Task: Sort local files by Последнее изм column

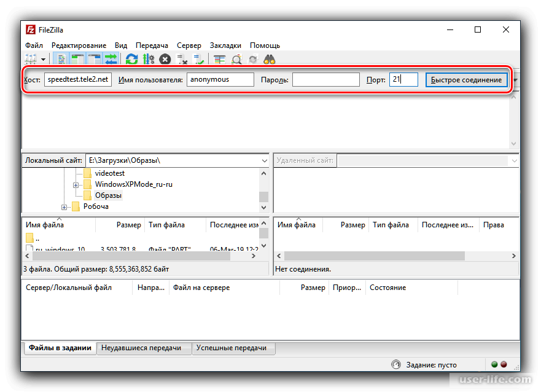Action: coord(233,225)
